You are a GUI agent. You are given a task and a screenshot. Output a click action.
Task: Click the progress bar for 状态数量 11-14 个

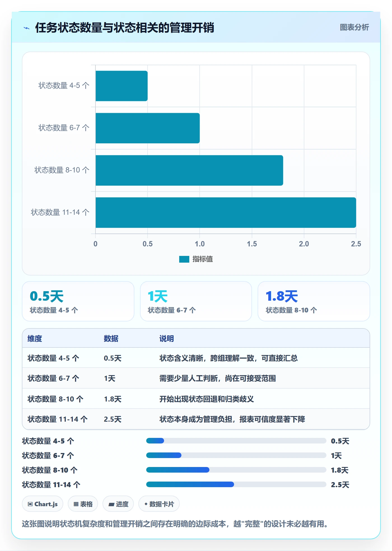(x=236, y=484)
